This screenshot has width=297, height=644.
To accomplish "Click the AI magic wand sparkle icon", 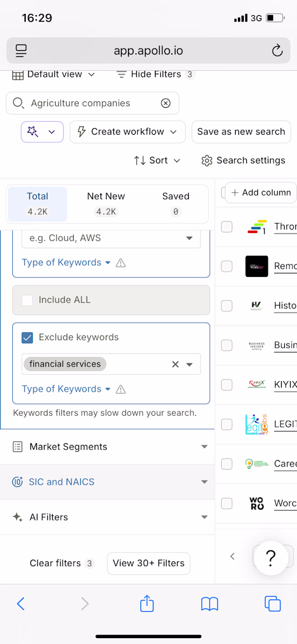I will (33, 132).
